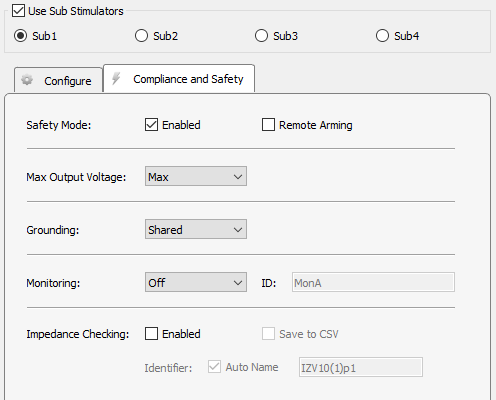Expand the Grounding dropdown set to Shared
The height and width of the screenshot is (400, 496).
[x=196, y=229]
